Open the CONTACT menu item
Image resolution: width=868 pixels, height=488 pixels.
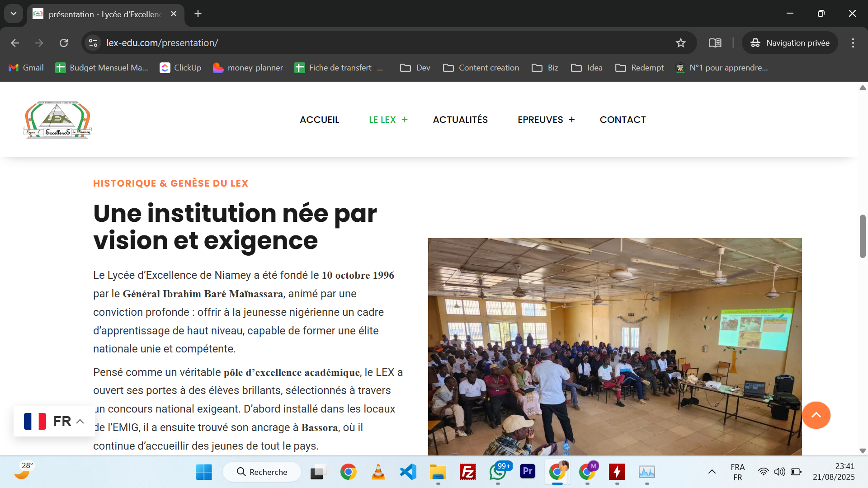(x=623, y=120)
